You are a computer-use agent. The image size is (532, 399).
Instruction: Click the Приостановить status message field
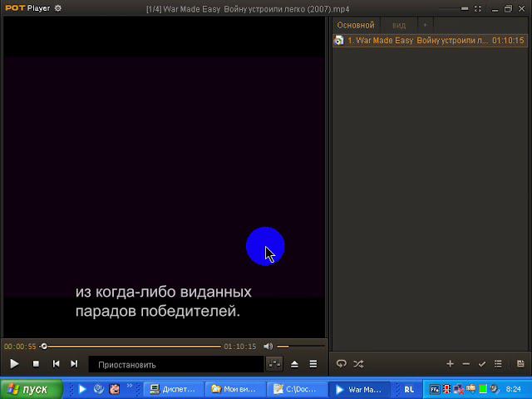(x=176, y=364)
